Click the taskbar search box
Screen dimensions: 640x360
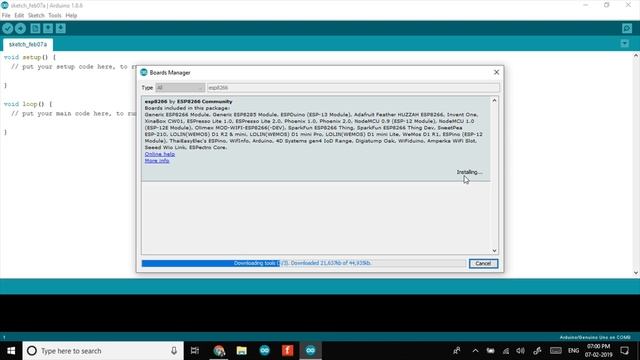(x=103, y=351)
